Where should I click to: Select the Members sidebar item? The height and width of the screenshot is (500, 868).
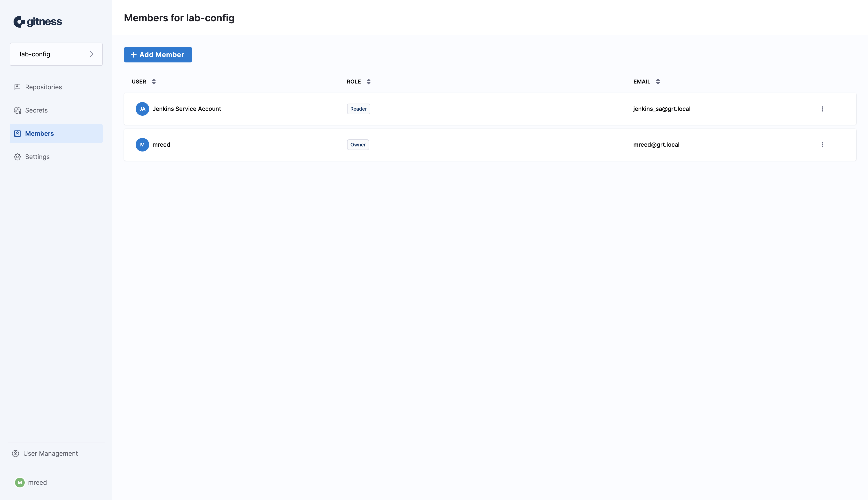point(56,134)
